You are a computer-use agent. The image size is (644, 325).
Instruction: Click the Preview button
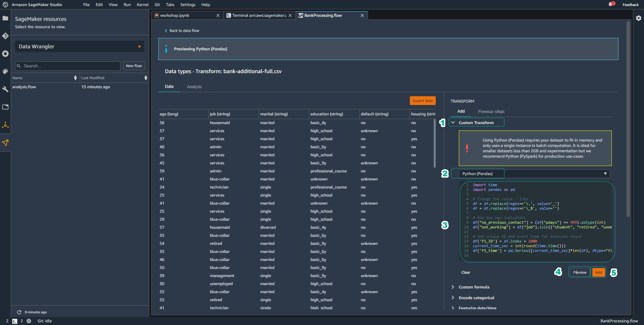click(x=580, y=272)
